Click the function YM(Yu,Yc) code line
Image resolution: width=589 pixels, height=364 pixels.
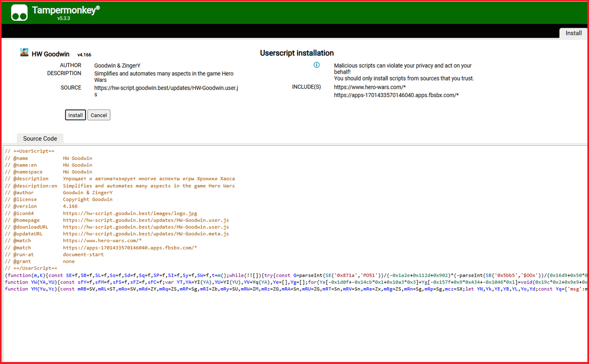[x=296, y=289]
